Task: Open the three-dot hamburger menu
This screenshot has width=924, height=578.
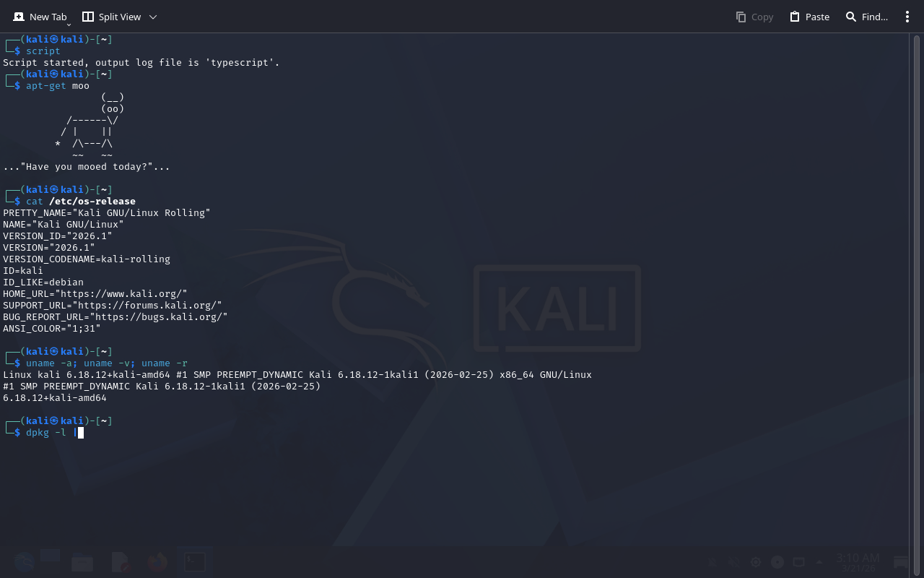Action: pyautogui.click(x=907, y=17)
